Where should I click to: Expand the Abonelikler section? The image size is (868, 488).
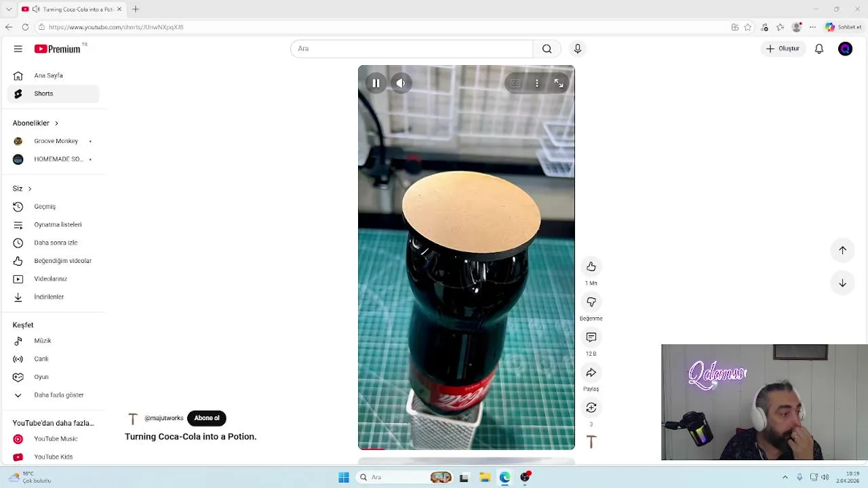(x=35, y=123)
